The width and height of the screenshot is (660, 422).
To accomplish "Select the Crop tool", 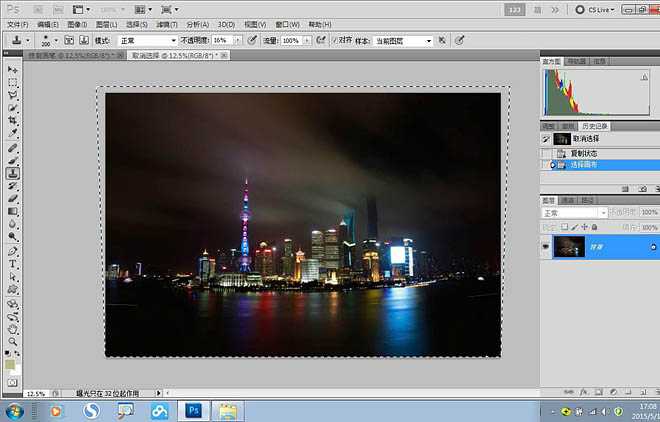I will pyautogui.click(x=13, y=121).
